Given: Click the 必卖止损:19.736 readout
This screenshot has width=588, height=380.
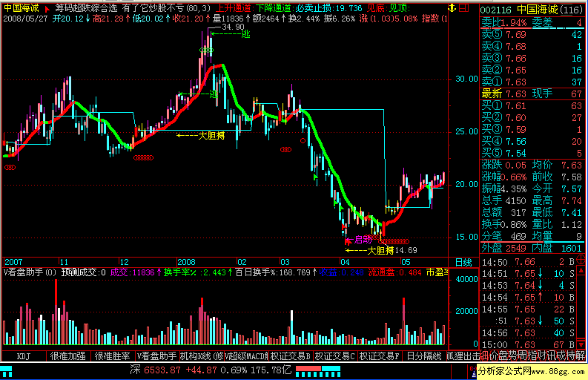Looking at the screenshot, I should (x=329, y=8).
